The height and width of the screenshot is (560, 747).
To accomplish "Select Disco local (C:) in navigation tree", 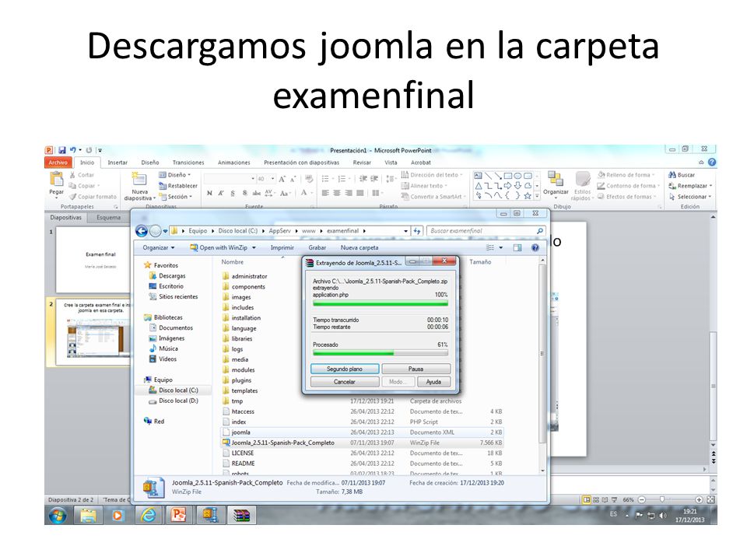I will click(x=174, y=390).
